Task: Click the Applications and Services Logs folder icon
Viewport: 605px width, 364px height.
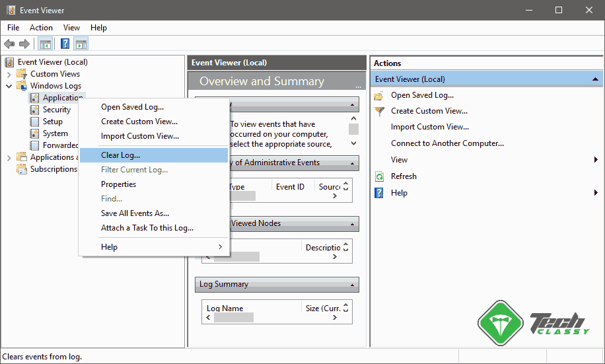Action: tap(22, 157)
